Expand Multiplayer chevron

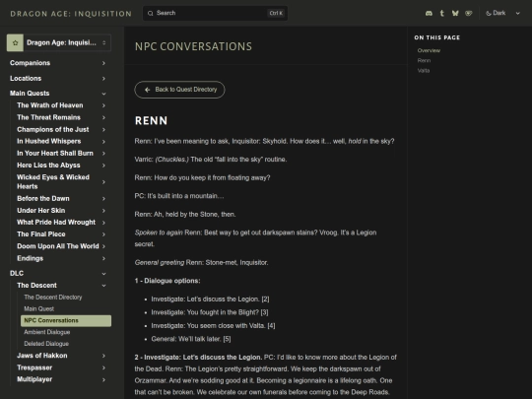coord(103,379)
